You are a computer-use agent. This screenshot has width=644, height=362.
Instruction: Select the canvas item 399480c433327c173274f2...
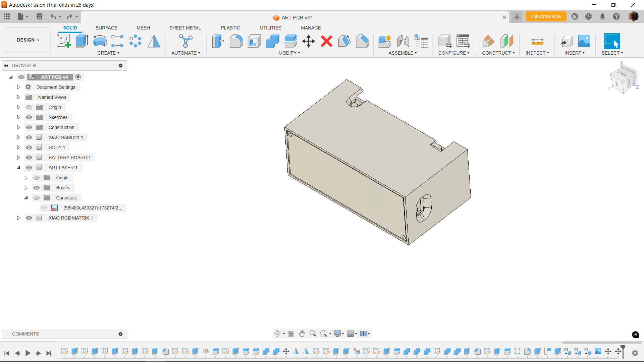[93, 208]
